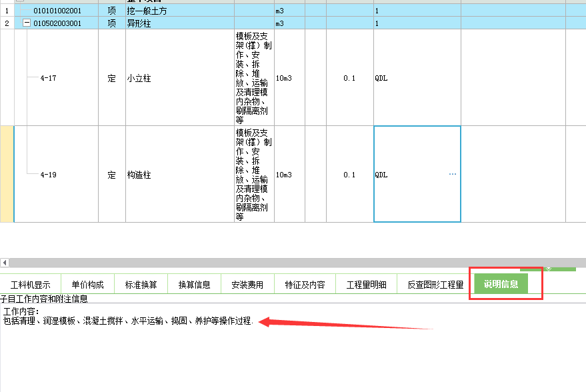Switch to the 工程量明细 tab
Screen dimensions: 586x392
366,285
